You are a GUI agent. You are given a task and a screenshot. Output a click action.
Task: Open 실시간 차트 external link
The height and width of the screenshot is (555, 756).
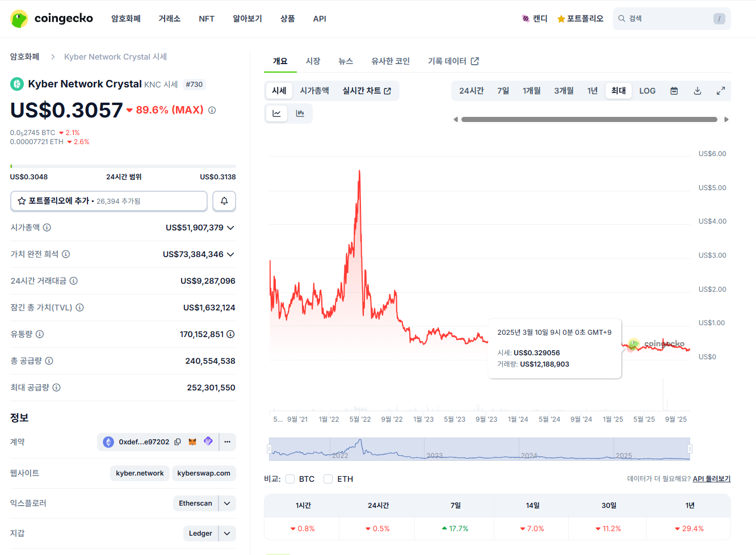367,91
